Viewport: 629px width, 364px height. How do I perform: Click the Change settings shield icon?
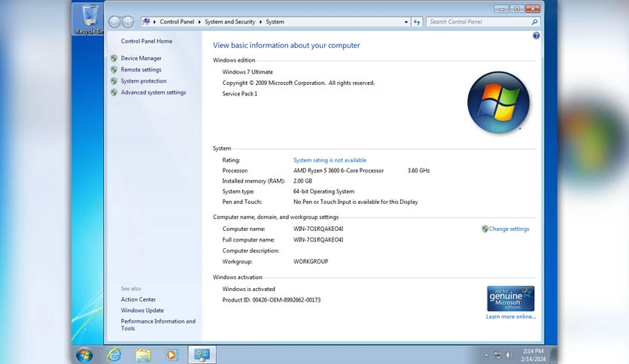(485, 229)
